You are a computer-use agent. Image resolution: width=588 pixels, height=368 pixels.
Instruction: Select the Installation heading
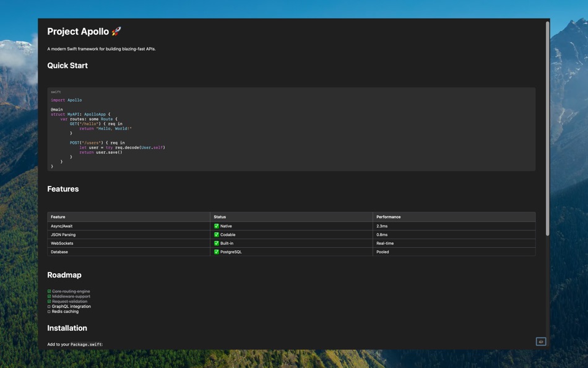click(x=67, y=328)
